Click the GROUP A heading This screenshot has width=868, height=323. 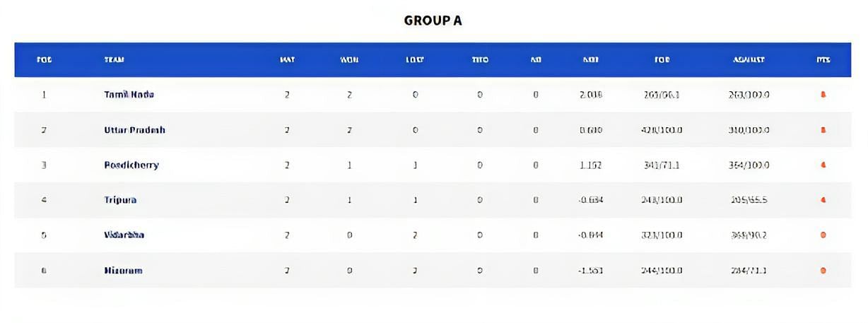pos(433,20)
